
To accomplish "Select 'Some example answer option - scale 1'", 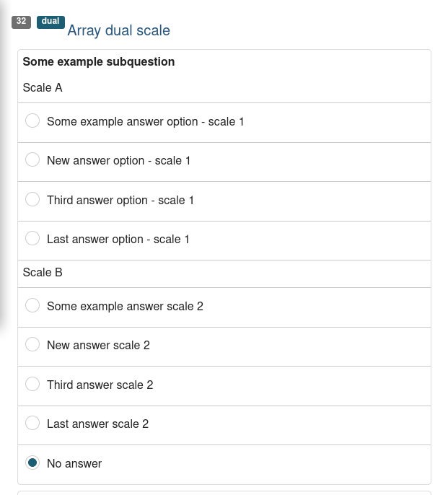I will coord(32,121).
